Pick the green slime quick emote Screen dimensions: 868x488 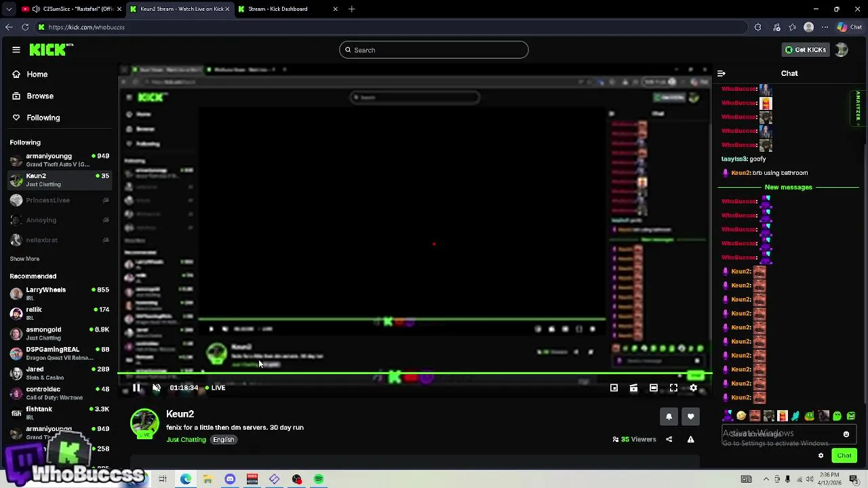837,415
